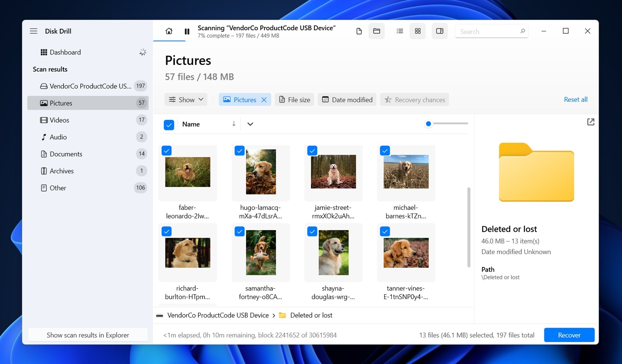Click the Reset all link
622x364 pixels.
tap(575, 99)
